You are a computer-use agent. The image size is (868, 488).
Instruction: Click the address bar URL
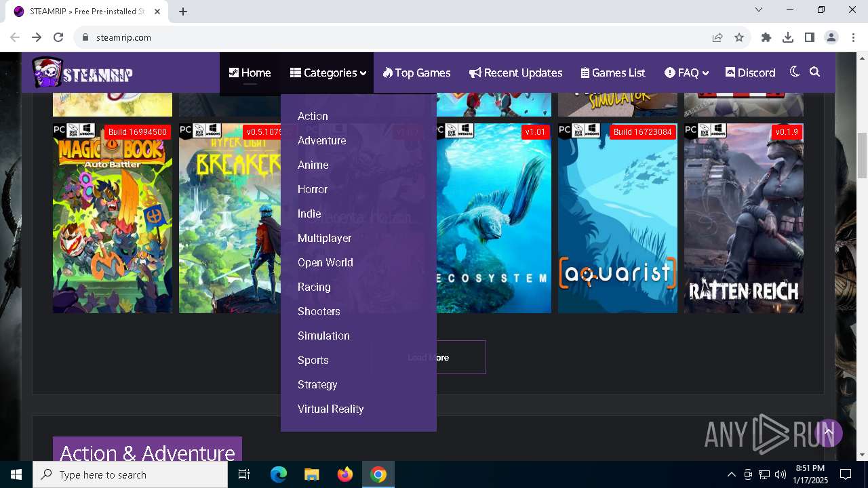pyautogui.click(x=123, y=37)
